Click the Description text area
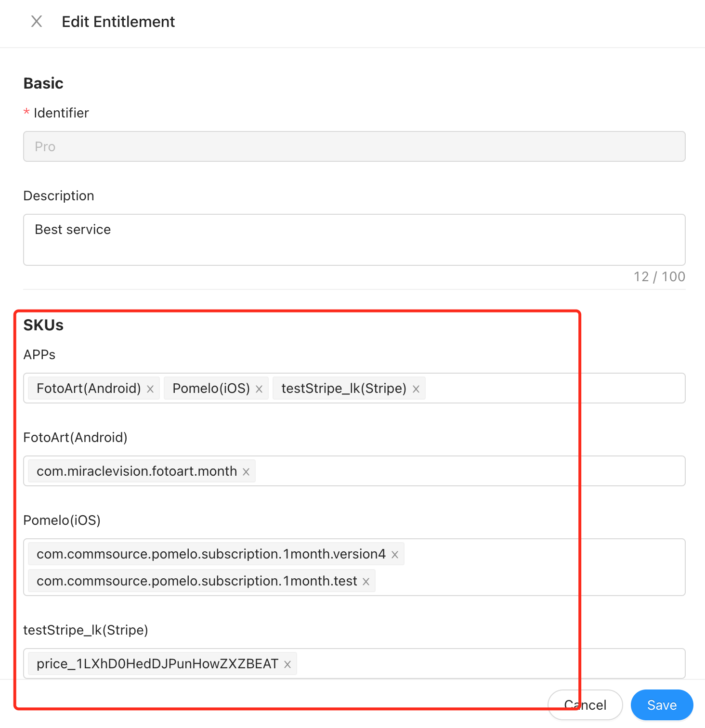Screen dimensions: 705x728 click(354, 240)
